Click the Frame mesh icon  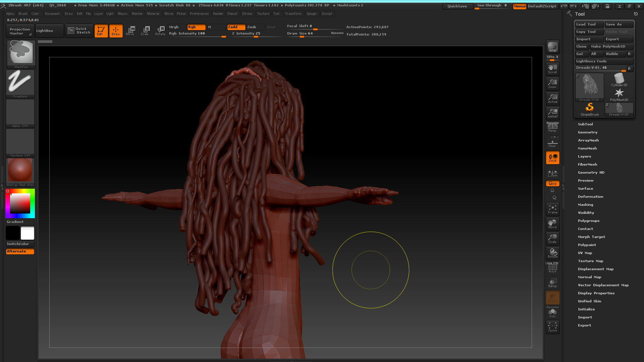pyautogui.click(x=552, y=209)
